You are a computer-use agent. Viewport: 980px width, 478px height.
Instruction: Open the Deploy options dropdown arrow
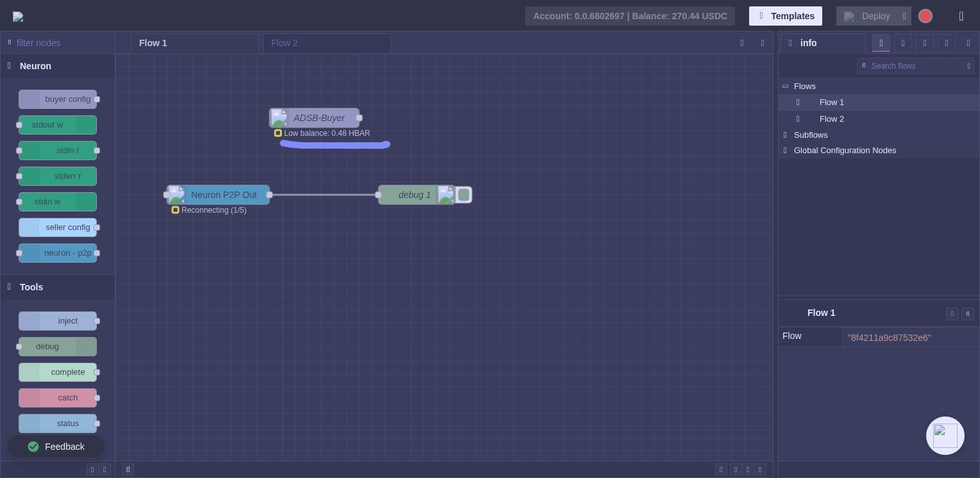tap(904, 16)
